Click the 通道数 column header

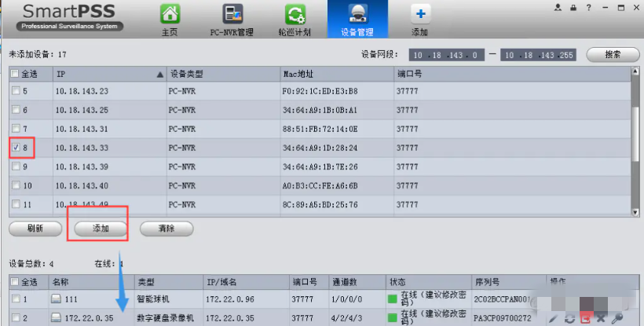[x=357, y=282]
